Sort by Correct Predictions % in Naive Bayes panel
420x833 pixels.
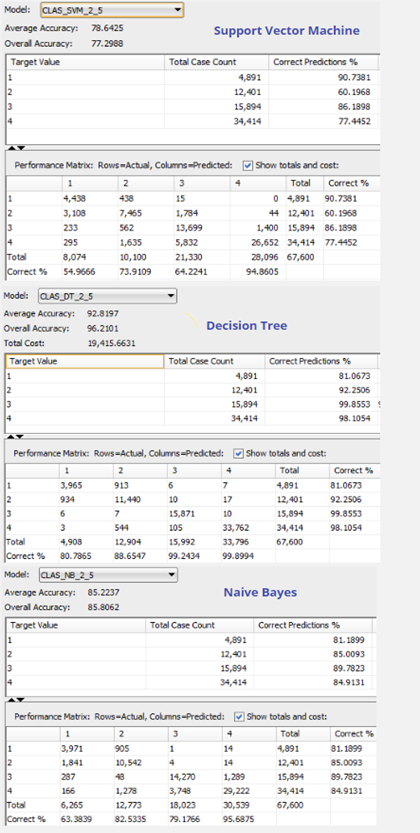click(x=313, y=625)
